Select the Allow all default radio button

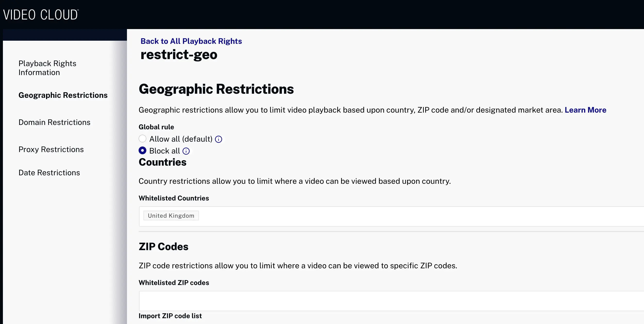point(142,139)
